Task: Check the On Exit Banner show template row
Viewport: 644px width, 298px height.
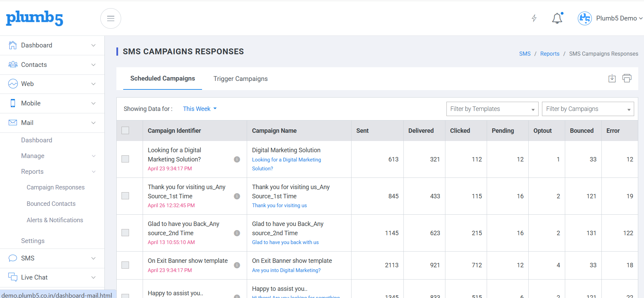Action: pyautogui.click(x=125, y=265)
